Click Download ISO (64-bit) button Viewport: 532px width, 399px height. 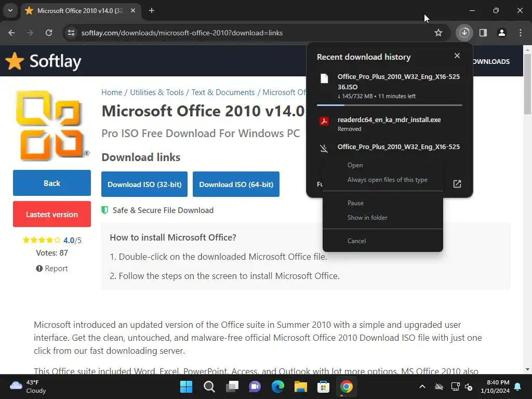coord(236,184)
